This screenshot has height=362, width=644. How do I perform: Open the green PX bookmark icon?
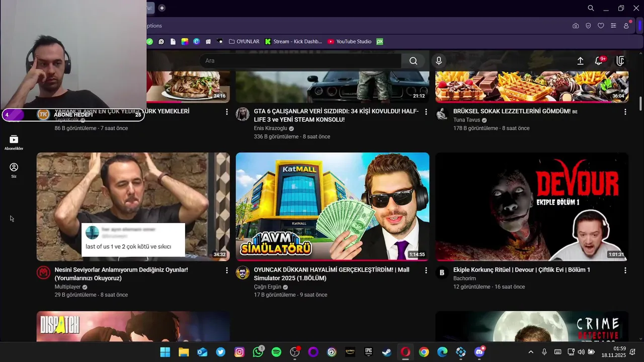pos(380,42)
